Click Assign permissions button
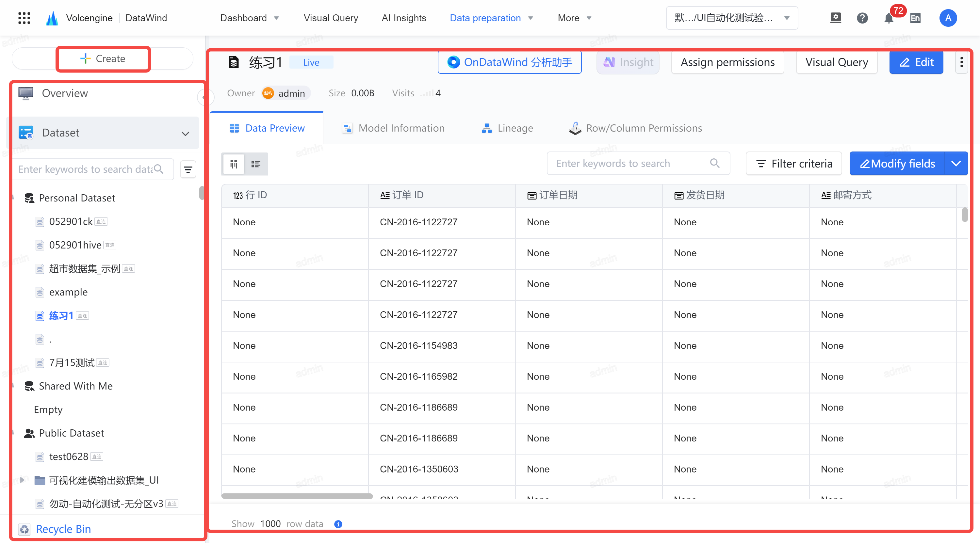Image resolution: width=980 pixels, height=543 pixels. (x=727, y=62)
